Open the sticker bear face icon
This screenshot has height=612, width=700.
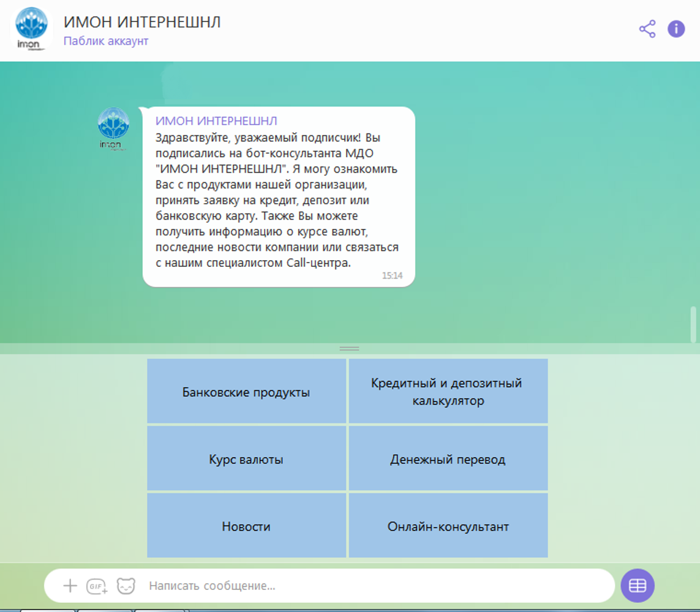[x=126, y=586]
